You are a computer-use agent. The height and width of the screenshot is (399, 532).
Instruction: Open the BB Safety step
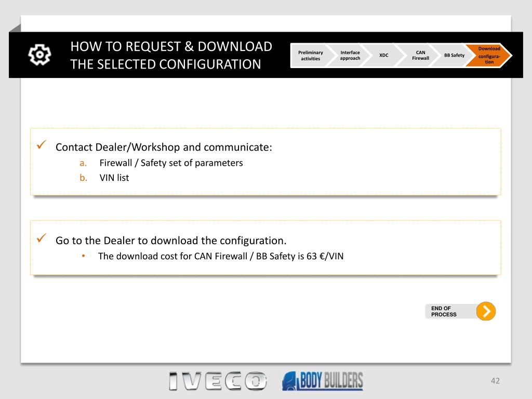(454, 55)
